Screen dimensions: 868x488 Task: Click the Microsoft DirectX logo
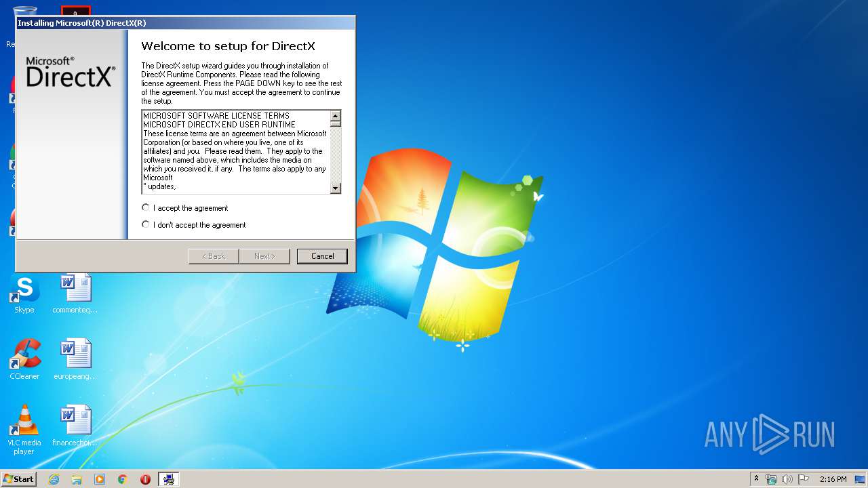tap(71, 72)
